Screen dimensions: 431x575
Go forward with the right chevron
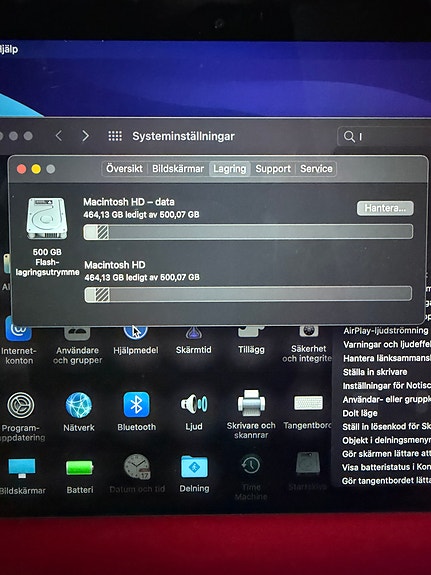point(85,136)
